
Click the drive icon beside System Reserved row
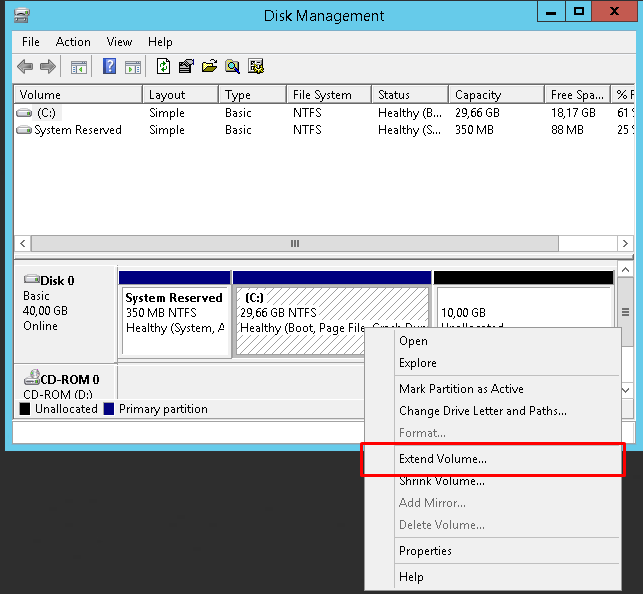(24, 130)
